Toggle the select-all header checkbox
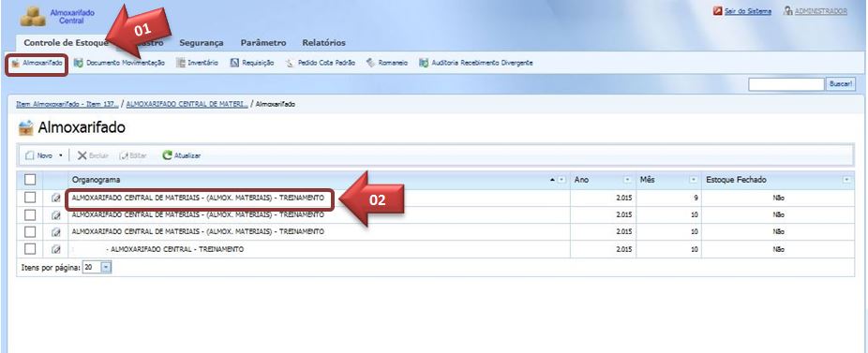Screen dimensions: 868x353 pyautogui.click(x=30, y=179)
